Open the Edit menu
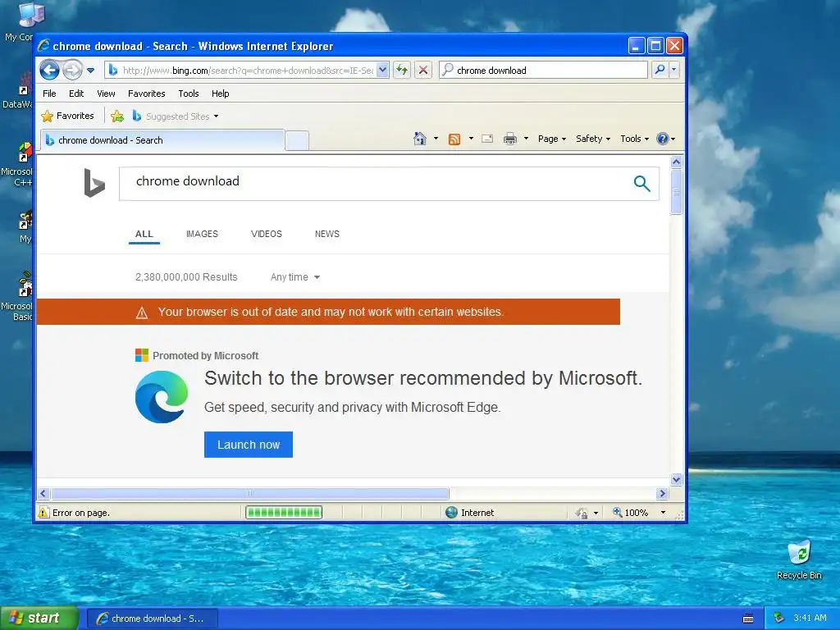Image resolution: width=840 pixels, height=630 pixels. (x=76, y=94)
